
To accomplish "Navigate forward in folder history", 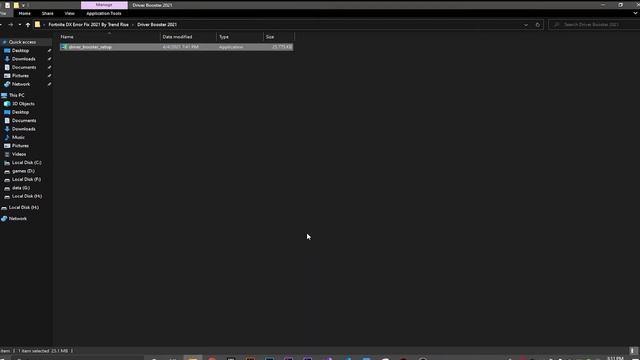I will point(11,25).
